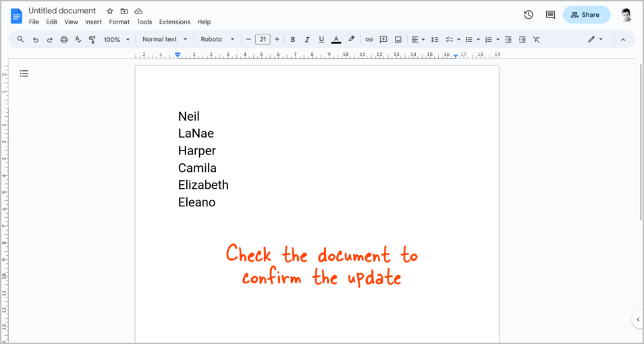
Task: Show the side panel arrow
Action: click(x=638, y=319)
